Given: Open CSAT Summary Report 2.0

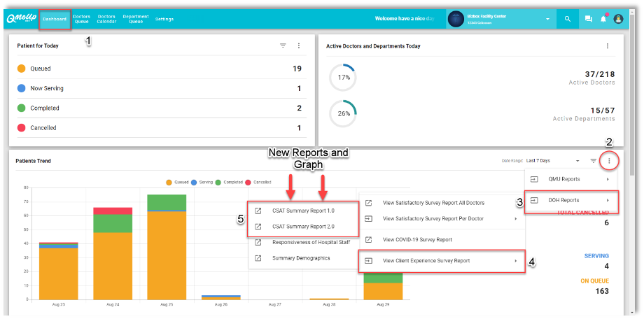Looking at the screenshot, I should point(303,226).
